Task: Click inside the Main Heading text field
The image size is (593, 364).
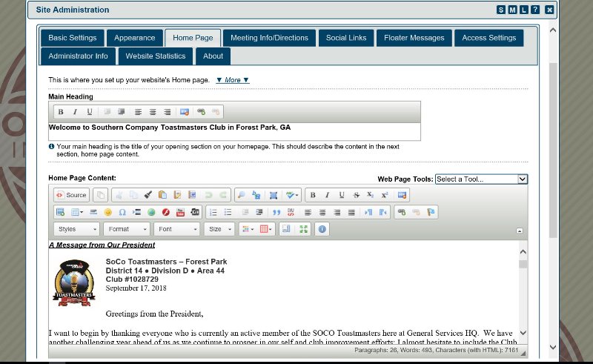Action: (234, 131)
